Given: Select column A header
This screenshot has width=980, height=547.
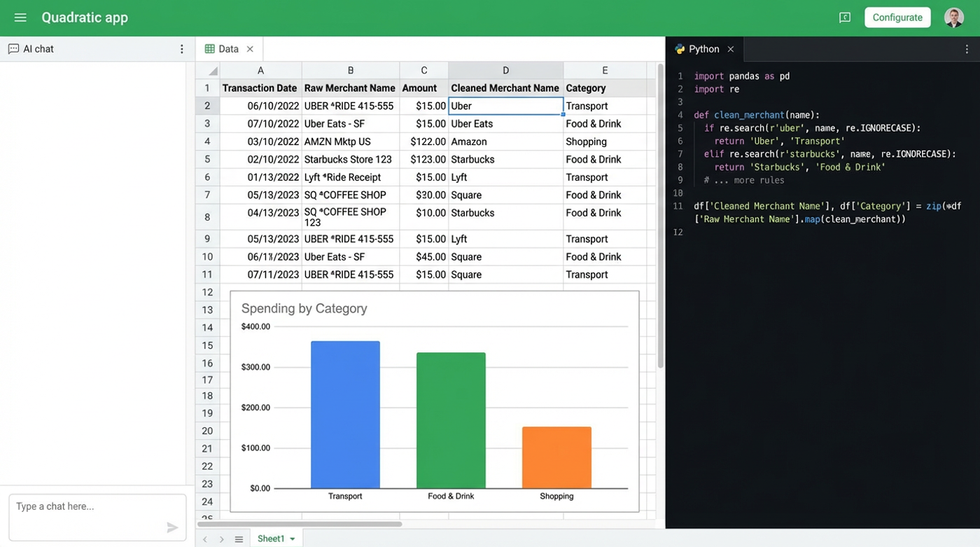Looking at the screenshot, I should 260,70.
